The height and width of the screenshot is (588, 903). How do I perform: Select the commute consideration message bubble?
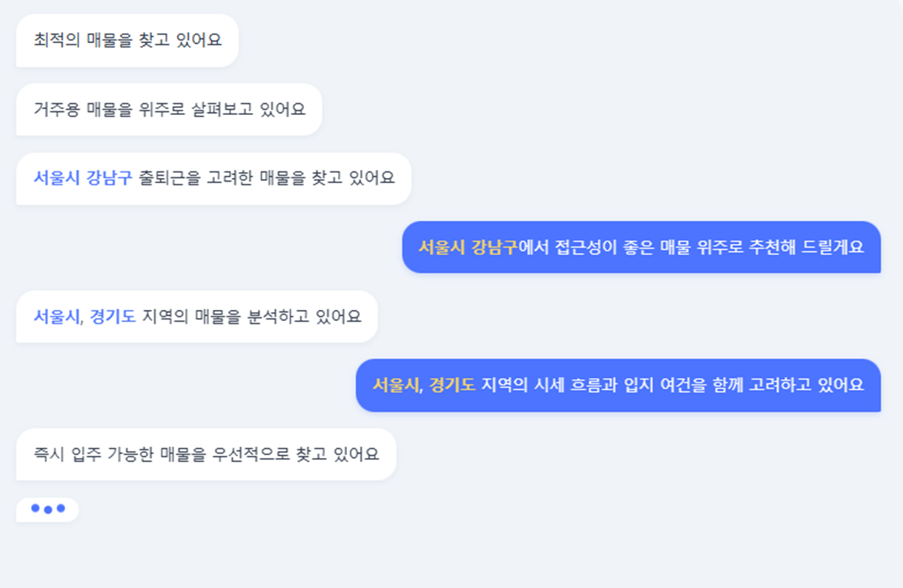[213, 178]
